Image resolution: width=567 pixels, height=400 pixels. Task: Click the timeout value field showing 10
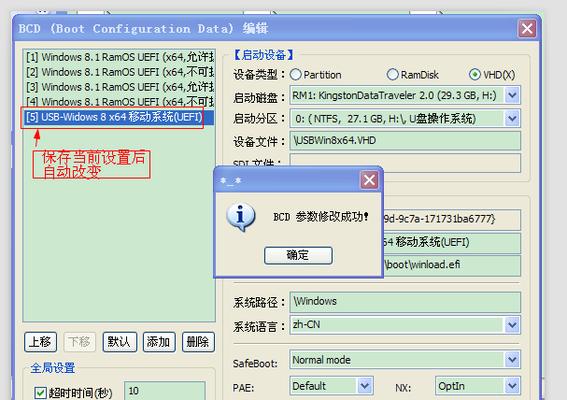(x=165, y=391)
